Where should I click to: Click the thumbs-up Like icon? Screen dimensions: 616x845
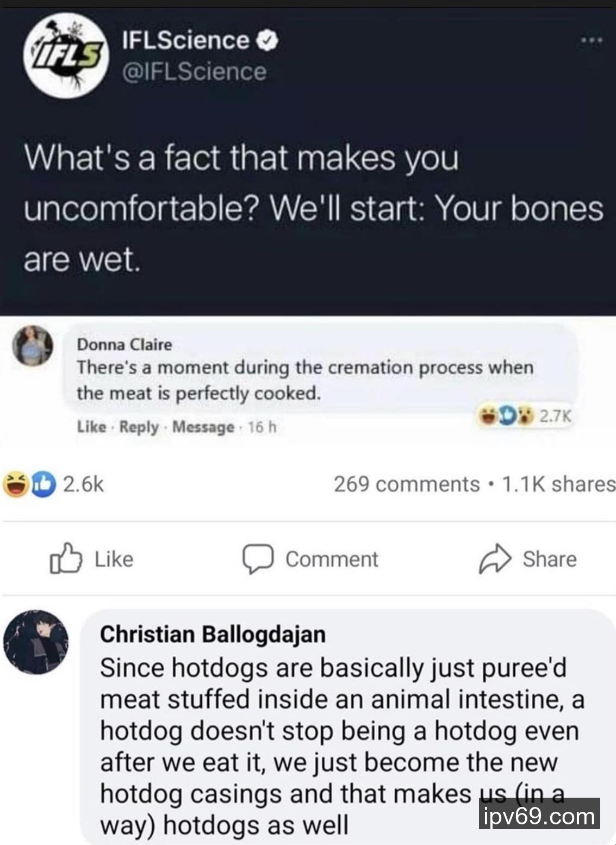pyautogui.click(x=66, y=558)
